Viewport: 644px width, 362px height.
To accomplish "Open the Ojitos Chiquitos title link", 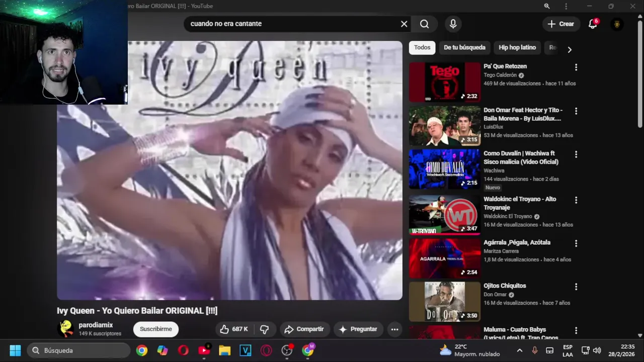I will tap(505, 286).
